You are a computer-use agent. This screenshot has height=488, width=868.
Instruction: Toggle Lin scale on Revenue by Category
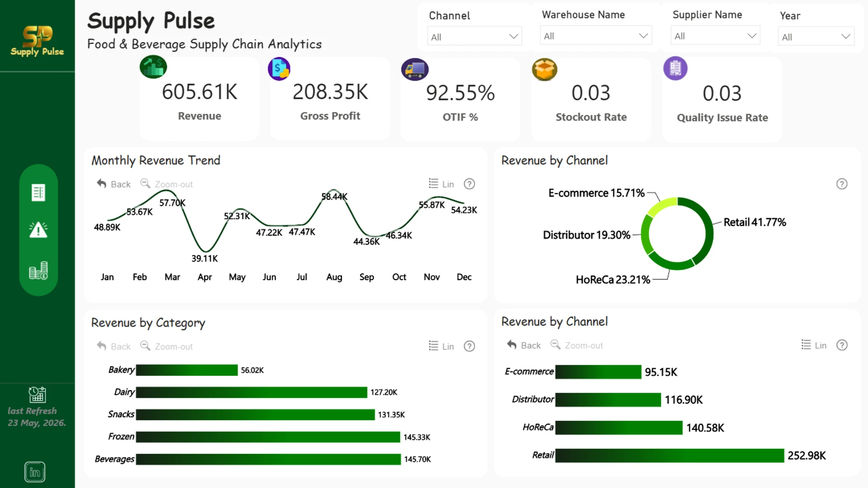pos(441,346)
